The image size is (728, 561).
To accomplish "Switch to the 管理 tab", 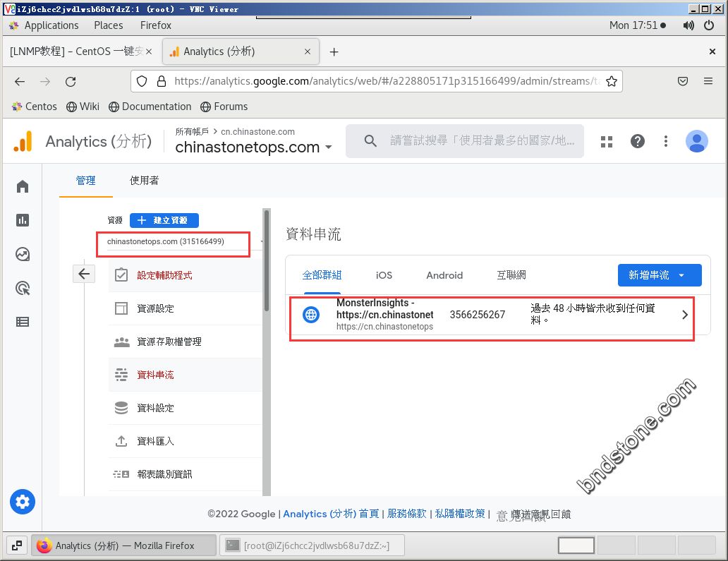I will 85,181.
